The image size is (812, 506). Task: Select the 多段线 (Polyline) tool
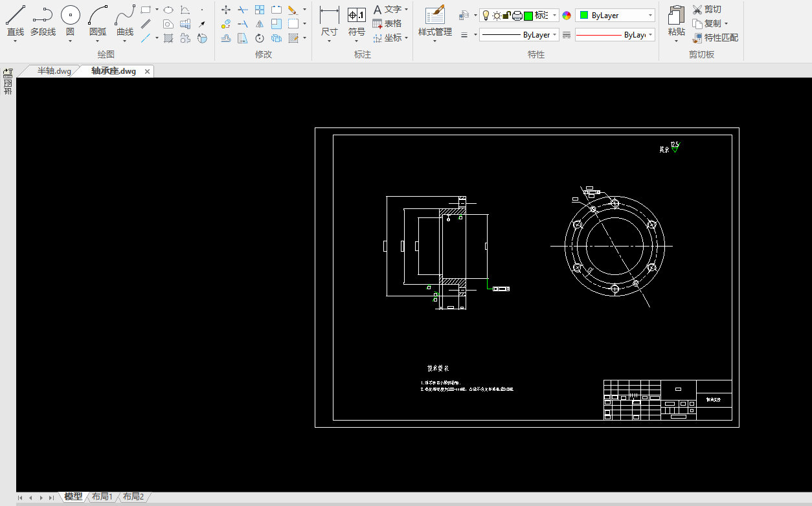click(43, 15)
